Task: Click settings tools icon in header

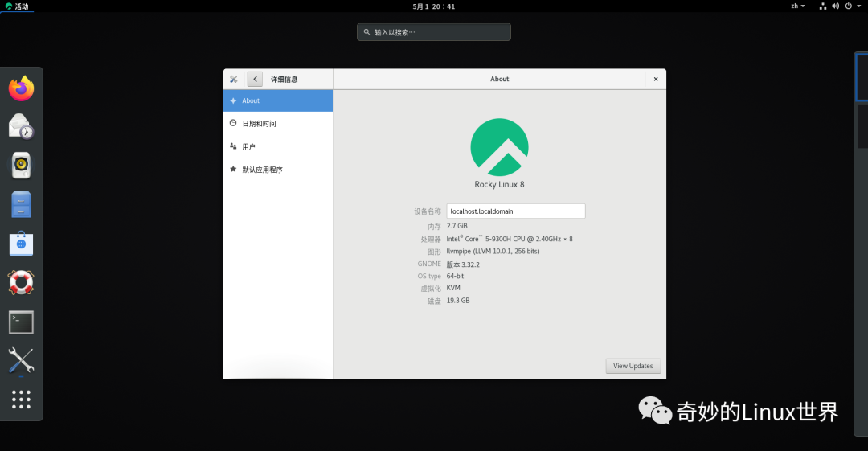Action: 234,80
